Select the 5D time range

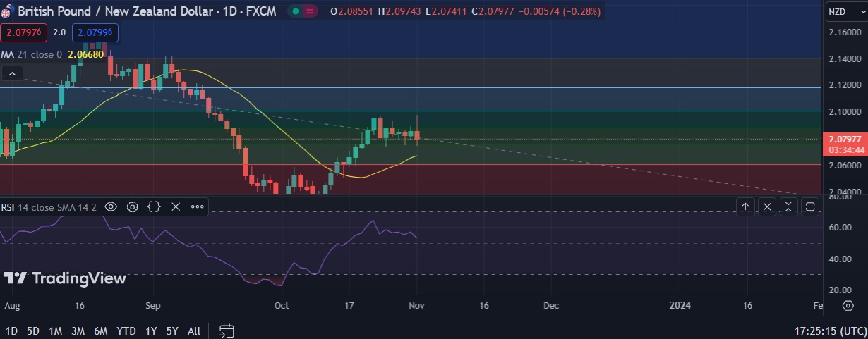click(x=33, y=331)
